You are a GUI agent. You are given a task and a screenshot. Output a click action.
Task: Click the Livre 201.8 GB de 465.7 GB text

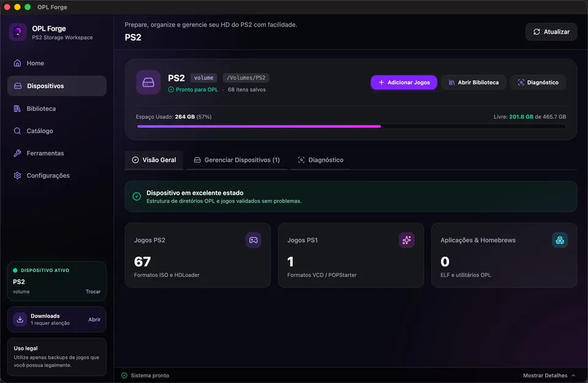530,116
